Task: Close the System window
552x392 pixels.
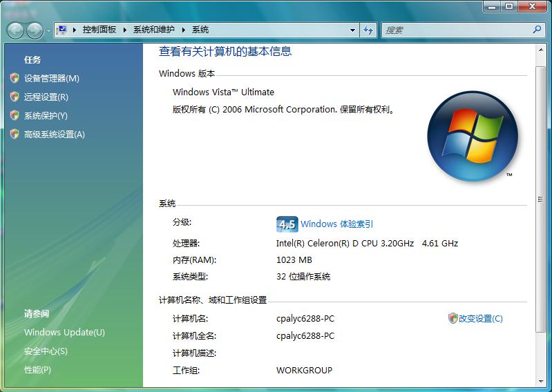Action: pos(532,6)
